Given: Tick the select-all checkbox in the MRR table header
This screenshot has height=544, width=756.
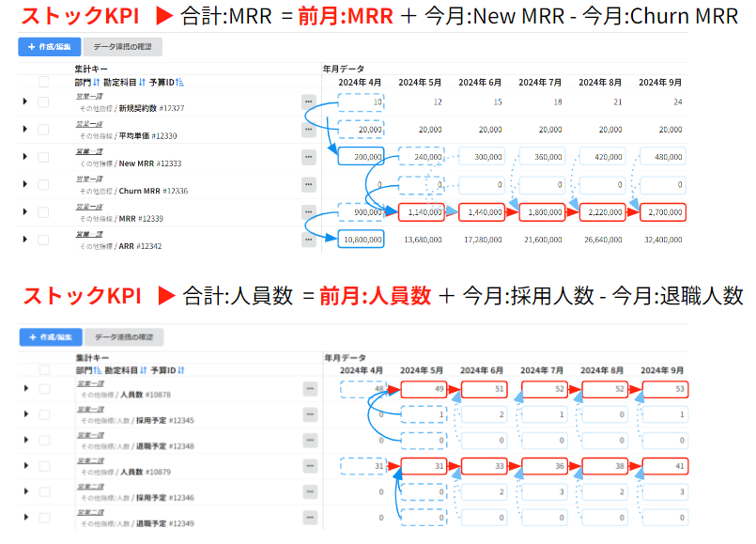Looking at the screenshot, I should click(x=43, y=82).
